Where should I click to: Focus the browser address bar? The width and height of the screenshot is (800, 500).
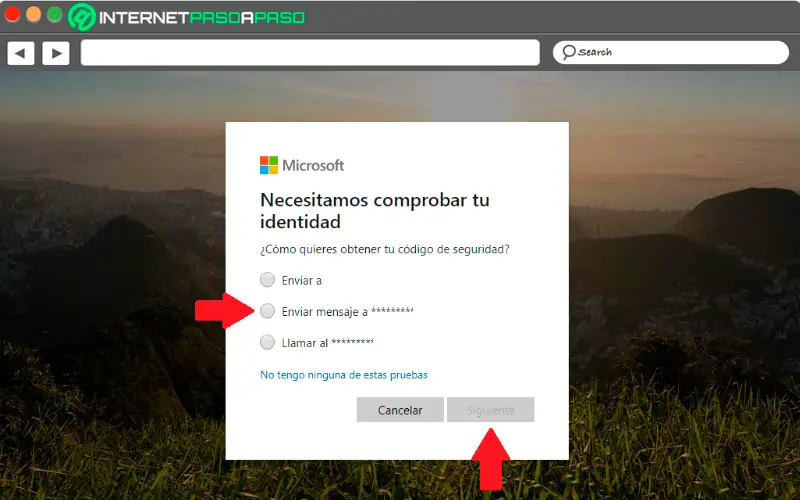coord(310,53)
